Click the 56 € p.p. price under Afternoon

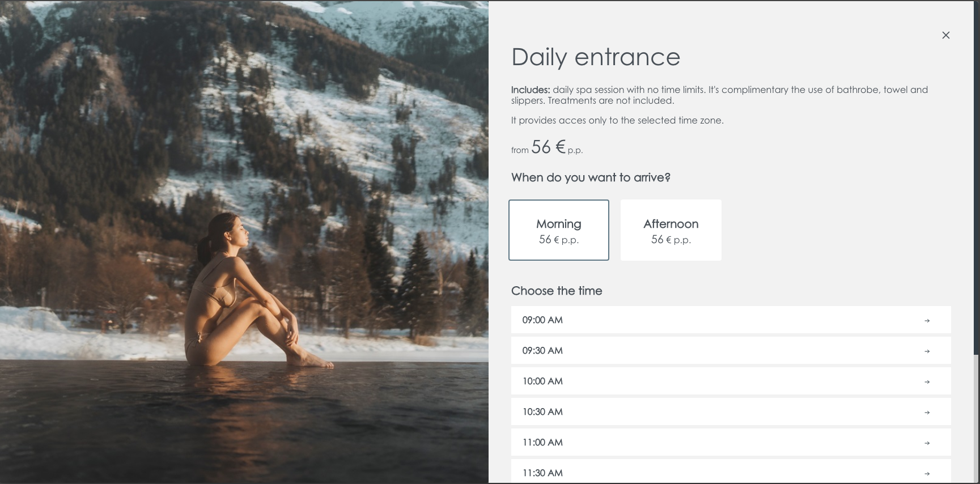671,240
